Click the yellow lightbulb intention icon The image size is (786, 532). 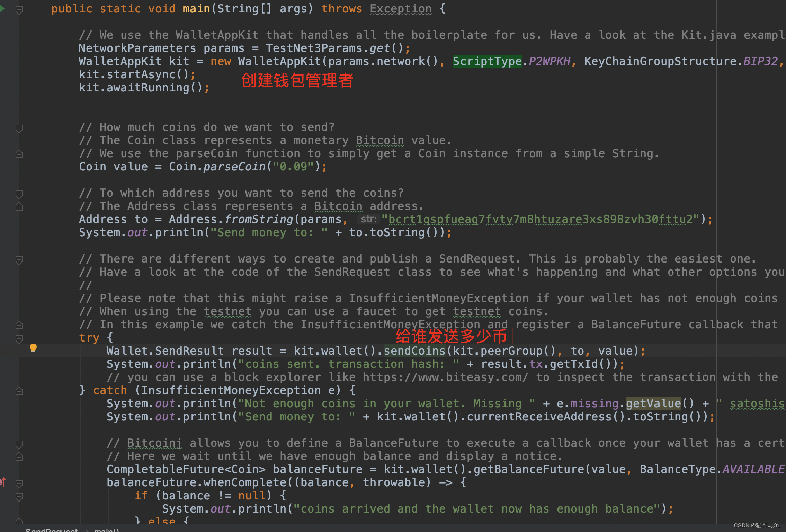coord(33,348)
